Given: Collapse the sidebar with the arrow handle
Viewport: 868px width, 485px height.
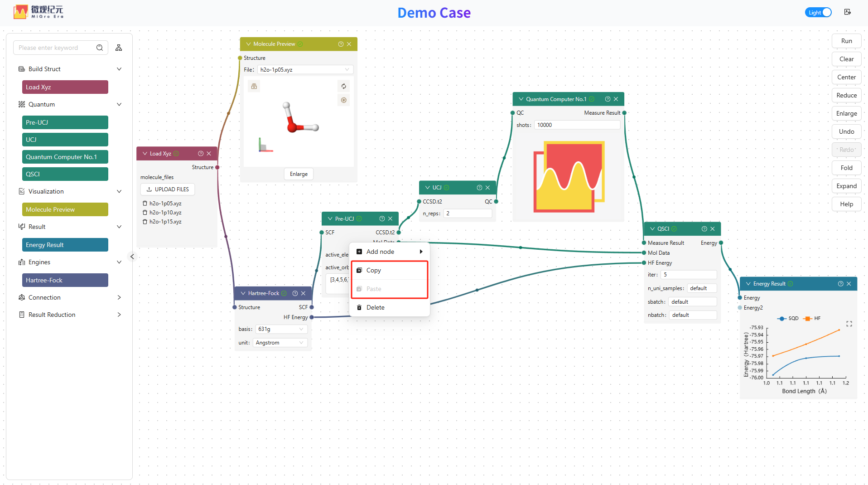Looking at the screenshot, I should 132,257.
